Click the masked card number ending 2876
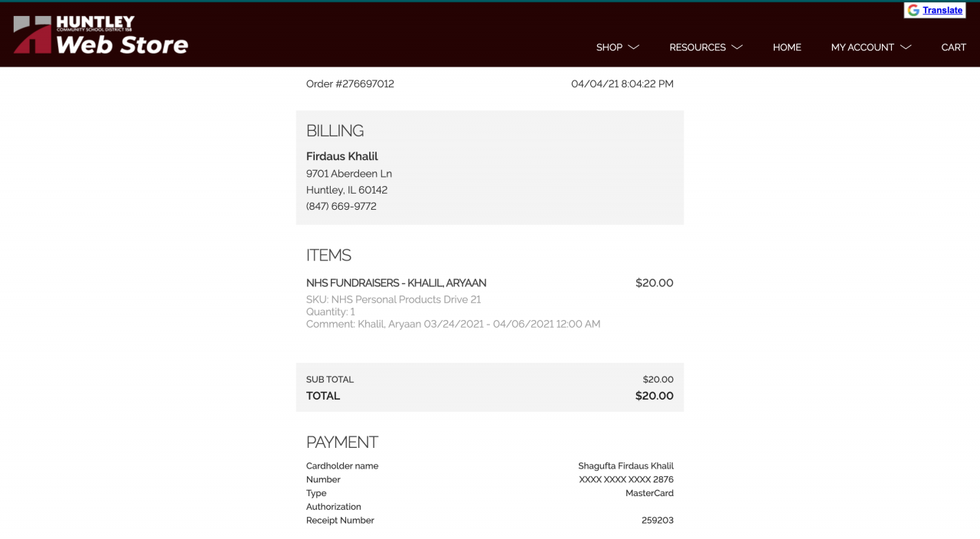The width and height of the screenshot is (980, 539). pos(626,480)
